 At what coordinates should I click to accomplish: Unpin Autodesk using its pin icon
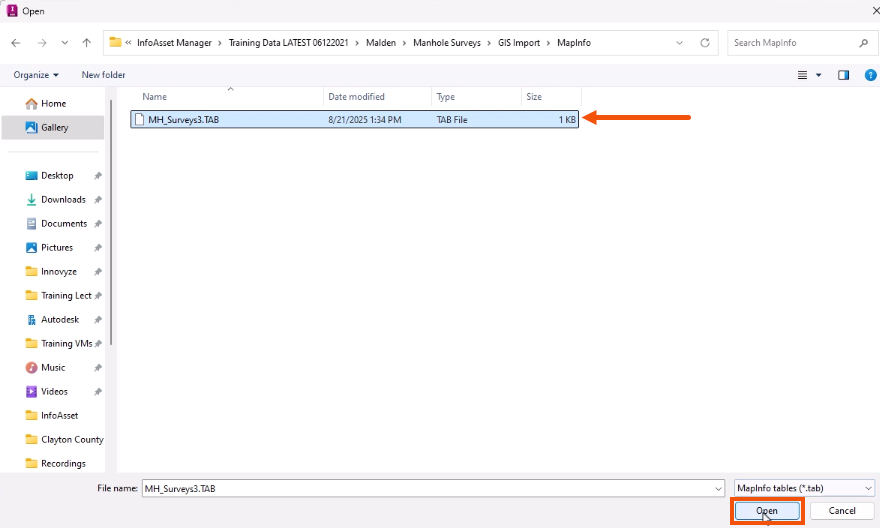tap(98, 320)
